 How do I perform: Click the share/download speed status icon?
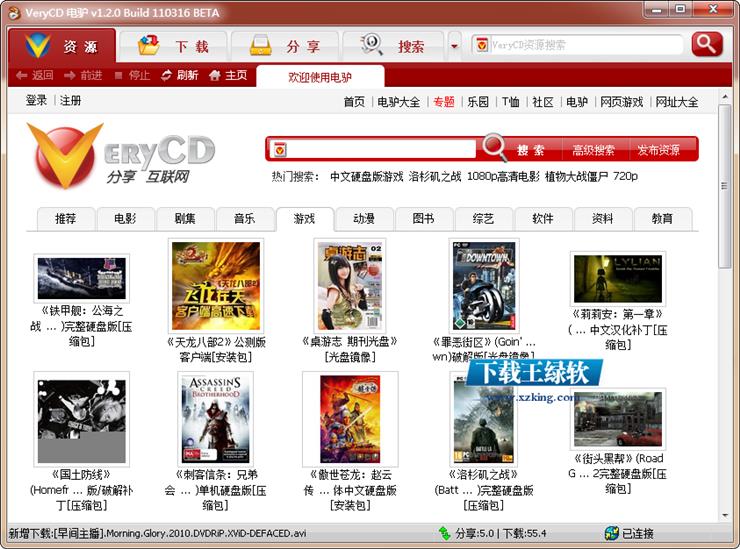[446, 533]
